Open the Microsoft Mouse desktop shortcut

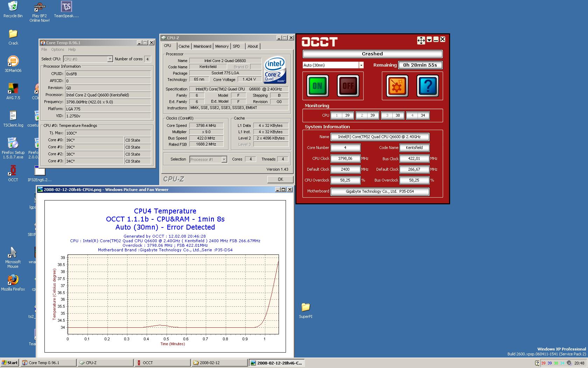pyautogui.click(x=13, y=258)
